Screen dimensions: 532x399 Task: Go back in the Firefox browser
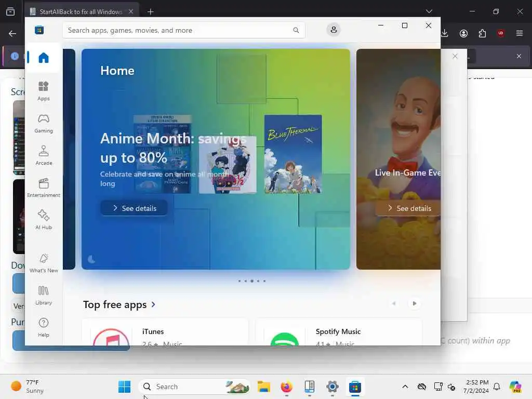tap(12, 33)
